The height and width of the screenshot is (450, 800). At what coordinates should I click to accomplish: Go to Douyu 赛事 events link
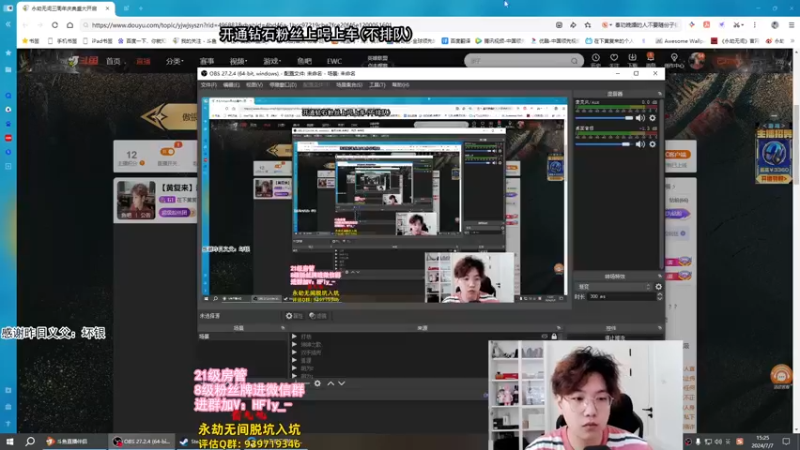tap(207, 61)
